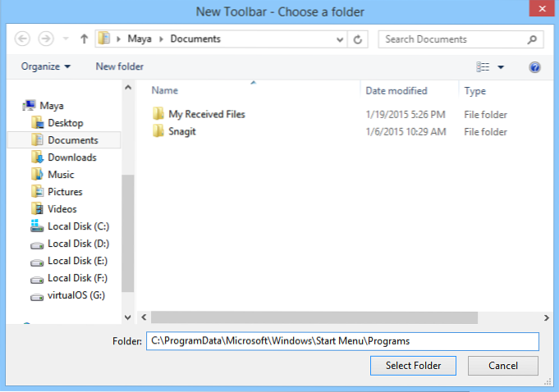The height and width of the screenshot is (392, 559).
Task: Click the Music folder icon
Action: 37,174
